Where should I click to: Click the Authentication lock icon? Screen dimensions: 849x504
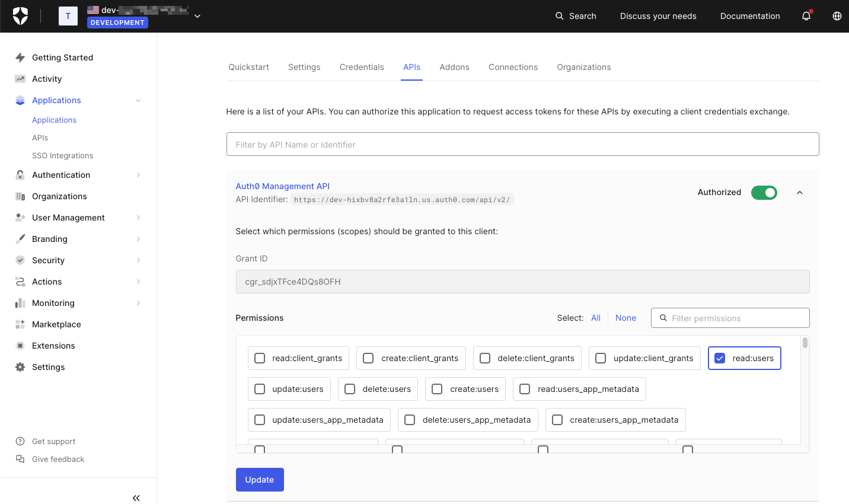pos(20,175)
